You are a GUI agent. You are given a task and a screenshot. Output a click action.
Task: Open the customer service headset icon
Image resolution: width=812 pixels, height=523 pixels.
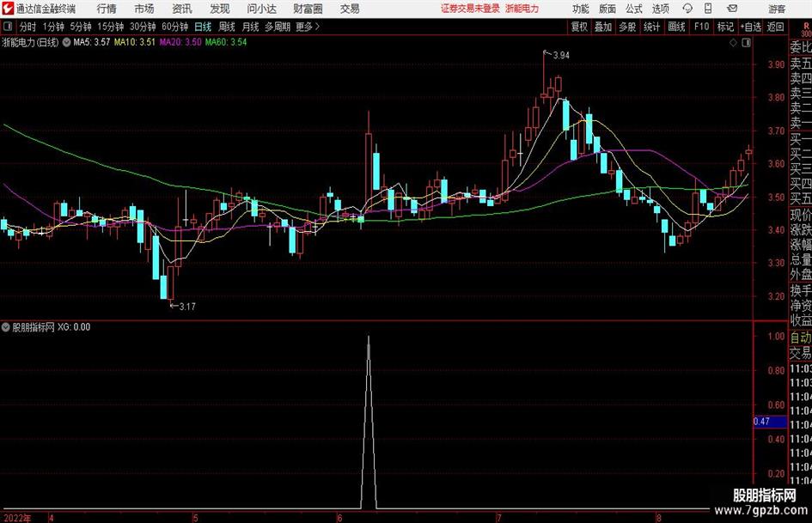pyautogui.click(x=687, y=9)
